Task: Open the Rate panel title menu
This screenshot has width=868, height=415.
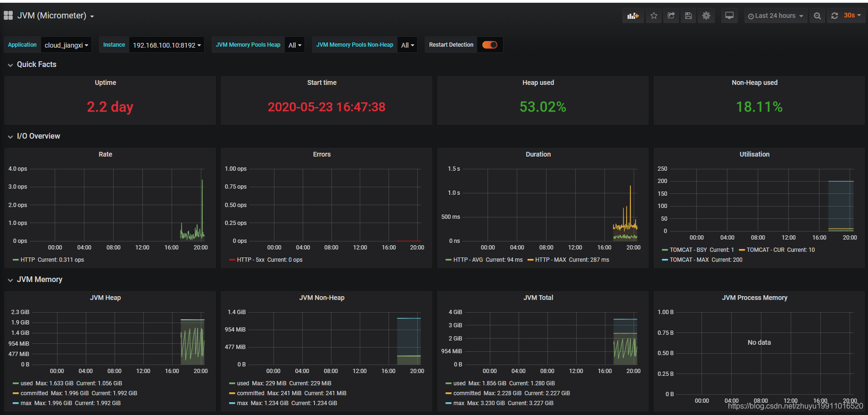Action: pyautogui.click(x=106, y=154)
